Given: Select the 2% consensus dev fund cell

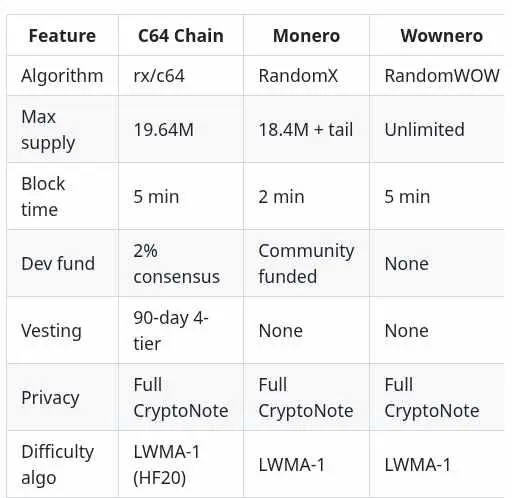Looking at the screenshot, I should (181, 264).
